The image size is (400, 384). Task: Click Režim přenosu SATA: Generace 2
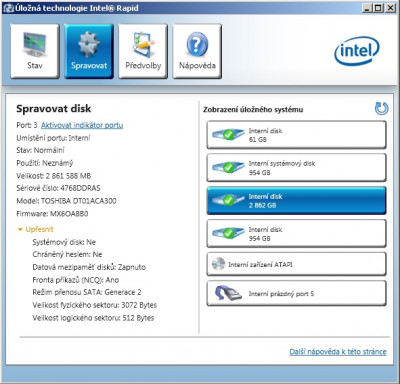(87, 292)
